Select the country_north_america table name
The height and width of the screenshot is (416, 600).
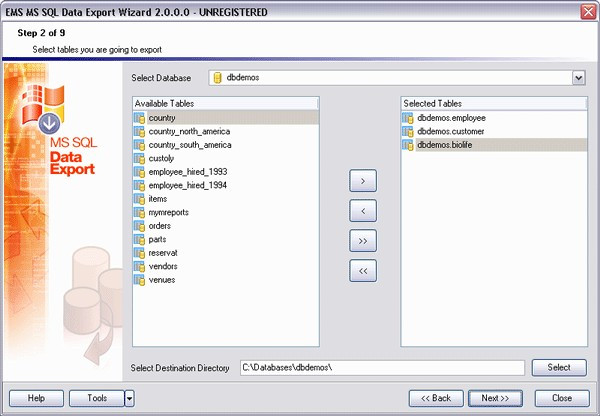(x=189, y=132)
